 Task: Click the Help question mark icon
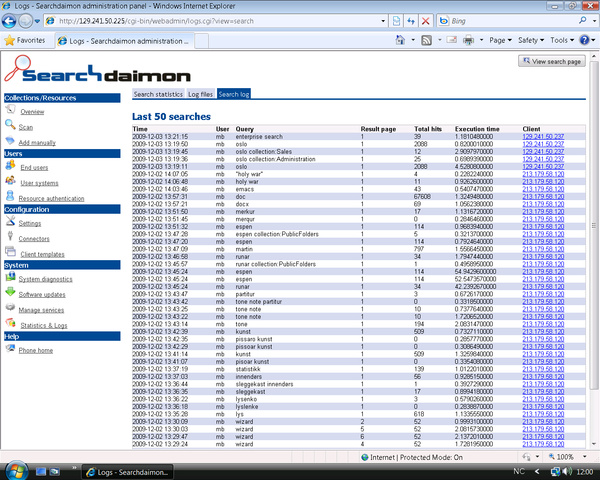(x=584, y=40)
